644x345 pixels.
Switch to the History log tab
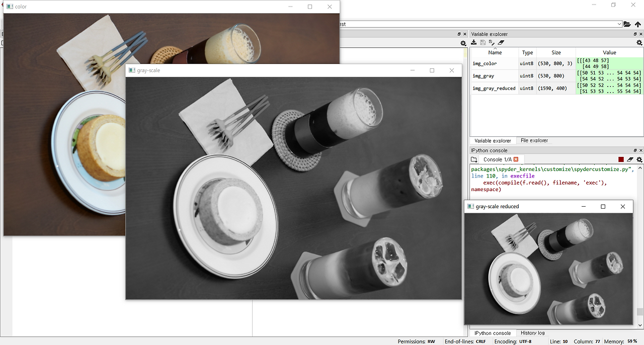click(x=532, y=332)
